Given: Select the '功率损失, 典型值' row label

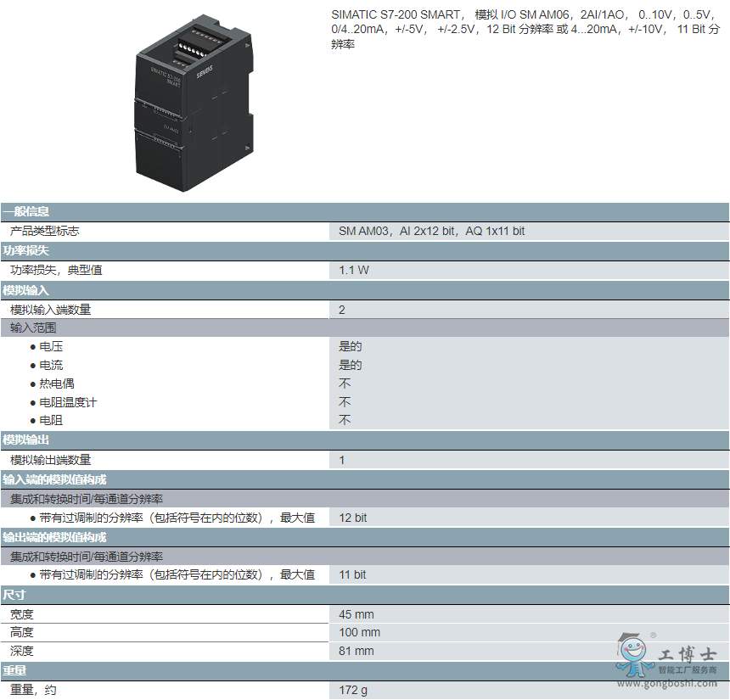Looking at the screenshot, I should pos(56,271).
